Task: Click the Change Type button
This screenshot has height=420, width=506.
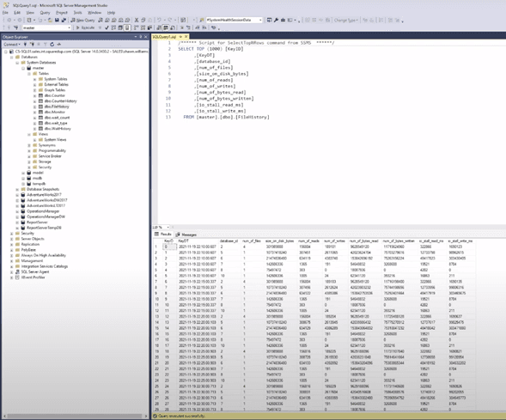Action: point(346,20)
